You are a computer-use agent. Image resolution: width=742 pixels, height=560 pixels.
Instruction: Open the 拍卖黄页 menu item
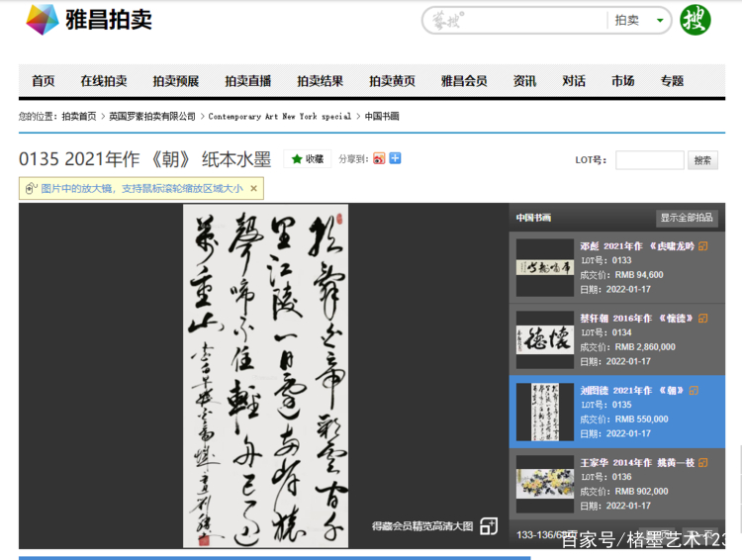click(x=392, y=81)
